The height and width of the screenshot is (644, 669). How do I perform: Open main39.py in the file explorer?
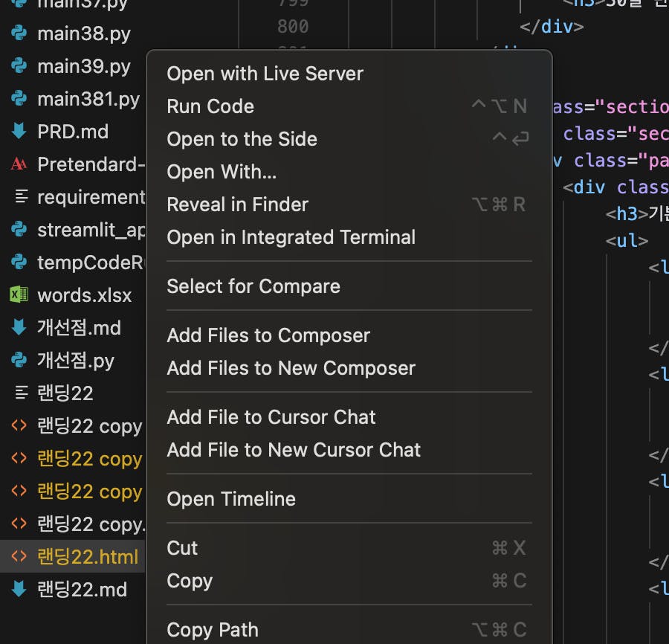83,66
